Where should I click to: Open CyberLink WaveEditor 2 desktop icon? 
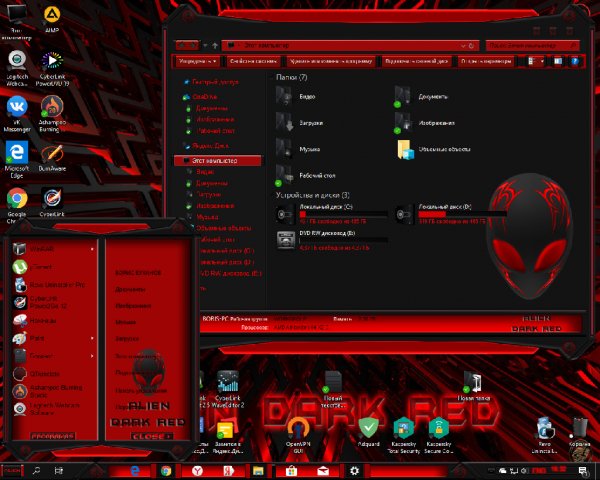click(x=228, y=389)
